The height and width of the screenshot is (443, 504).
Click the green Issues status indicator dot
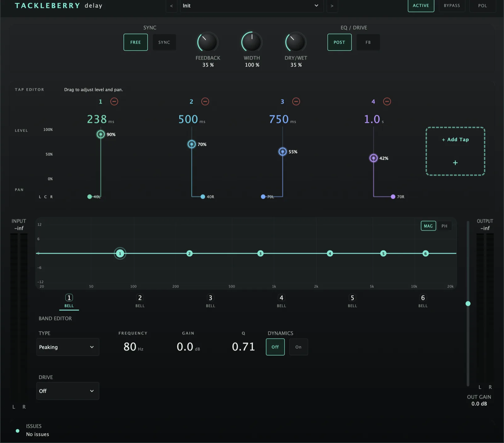[x=18, y=431]
